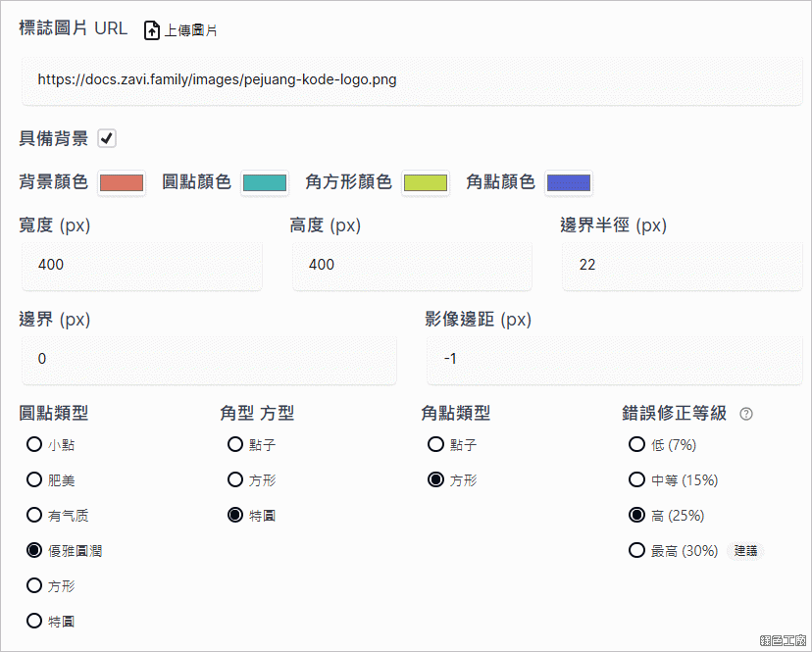Open the 背景顏色 color swatch
The height and width of the screenshot is (652, 812).
coord(122,182)
